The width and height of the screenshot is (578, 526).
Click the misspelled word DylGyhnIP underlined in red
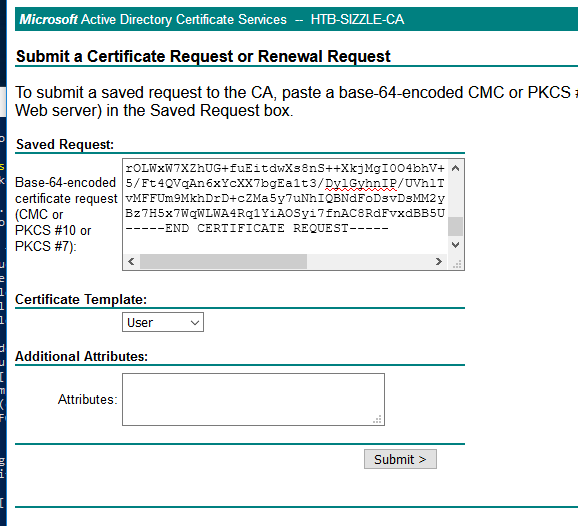[361, 183]
